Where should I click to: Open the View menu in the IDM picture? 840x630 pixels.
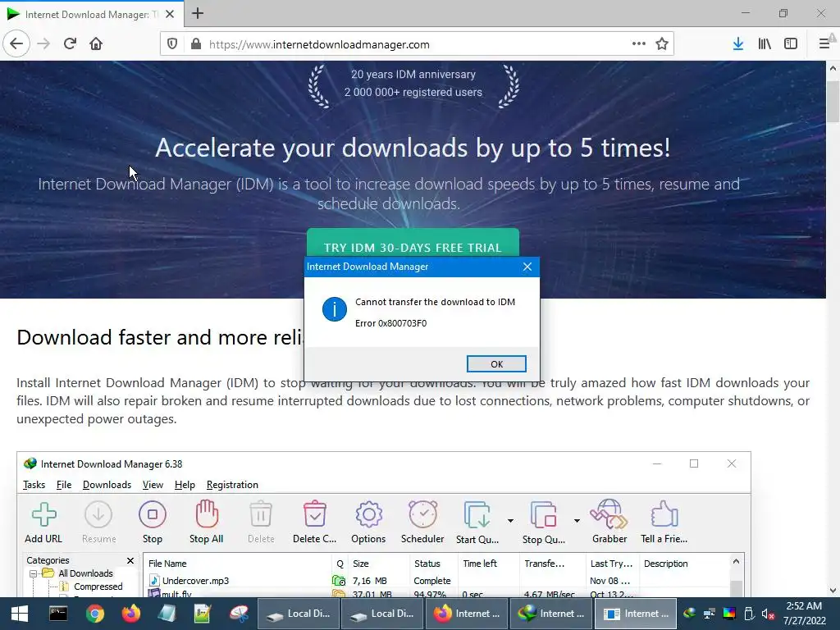[153, 484]
